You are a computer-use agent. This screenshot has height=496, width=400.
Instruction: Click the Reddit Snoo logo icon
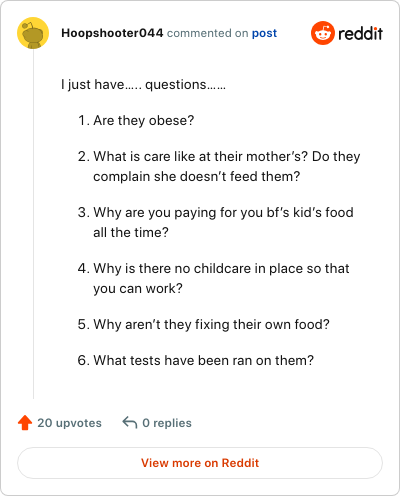[x=323, y=33]
